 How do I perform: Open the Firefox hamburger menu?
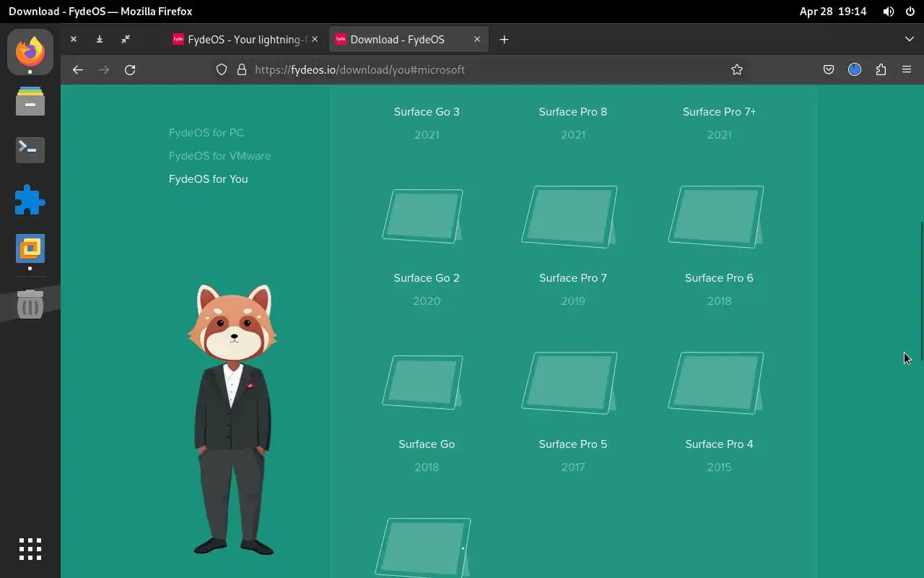coord(907,69)
